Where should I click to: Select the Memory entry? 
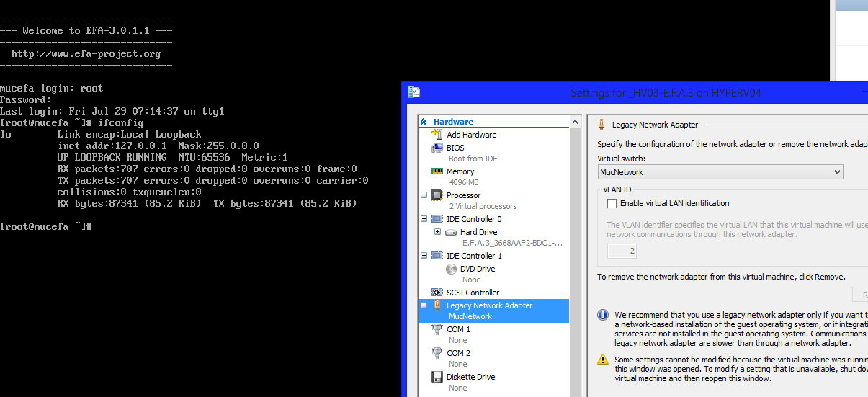(x=460, y=171)
